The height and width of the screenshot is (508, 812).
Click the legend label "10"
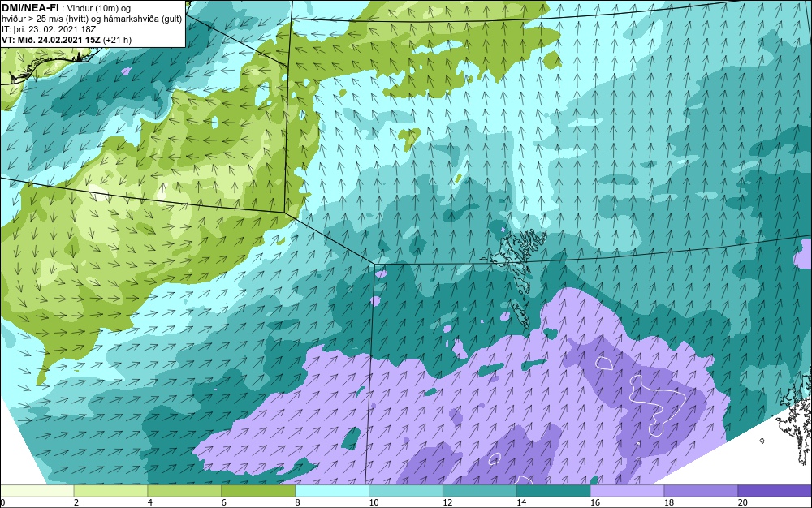click(374, 502)
